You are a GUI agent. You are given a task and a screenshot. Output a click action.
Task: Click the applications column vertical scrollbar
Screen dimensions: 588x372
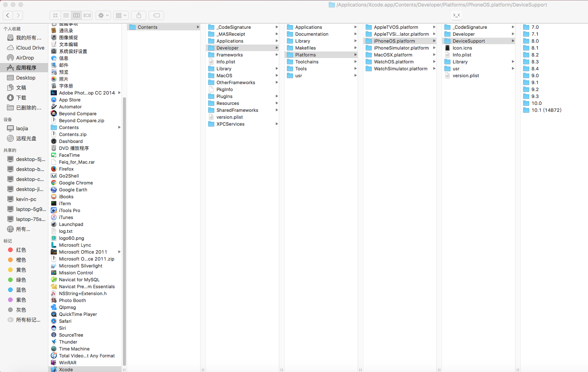[x=124, y=231]
